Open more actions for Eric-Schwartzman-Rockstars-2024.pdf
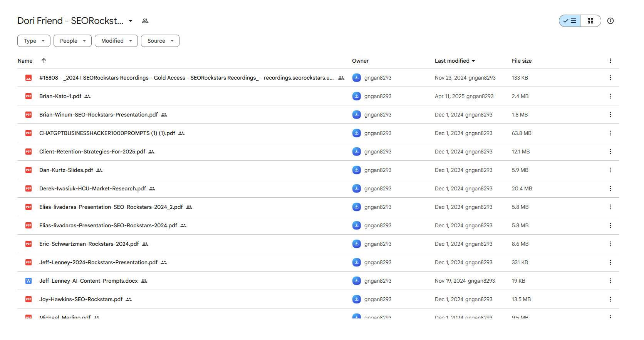 click(610, 244)
